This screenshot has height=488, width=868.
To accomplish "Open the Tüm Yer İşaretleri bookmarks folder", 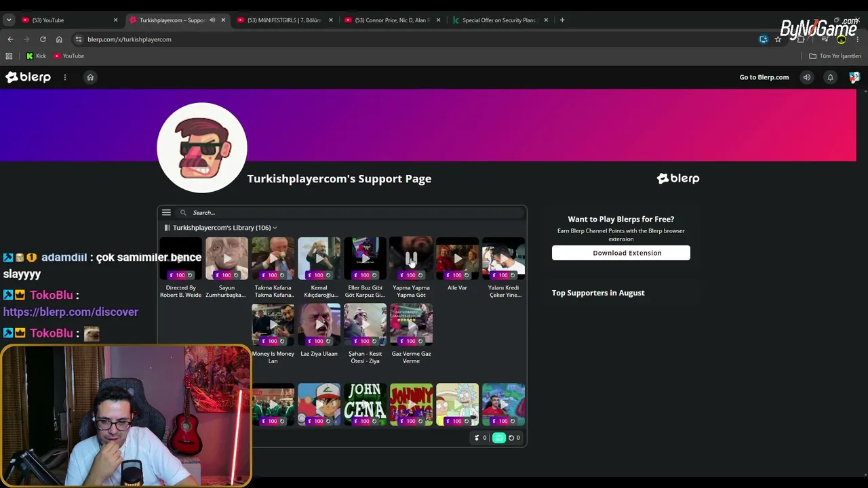I will [835, 56].
